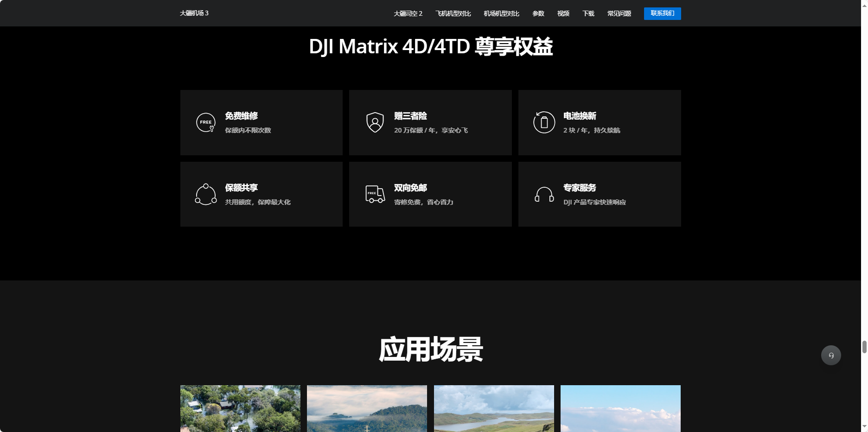The image size is (868, 432).
Task: Click the FREE delivery truck icon for 双向免邮
Action: click(375, 194)
